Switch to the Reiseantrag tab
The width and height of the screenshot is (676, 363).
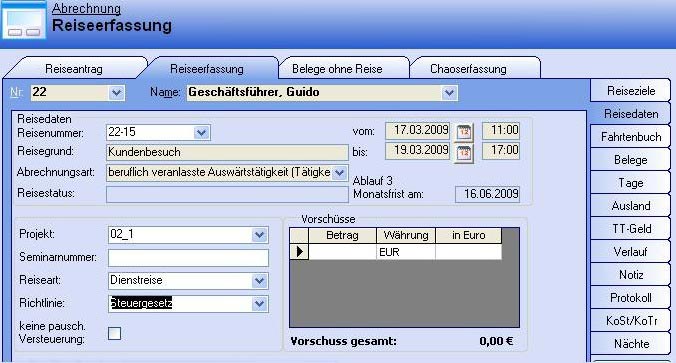pyautogui.click(x=74, y=69)
